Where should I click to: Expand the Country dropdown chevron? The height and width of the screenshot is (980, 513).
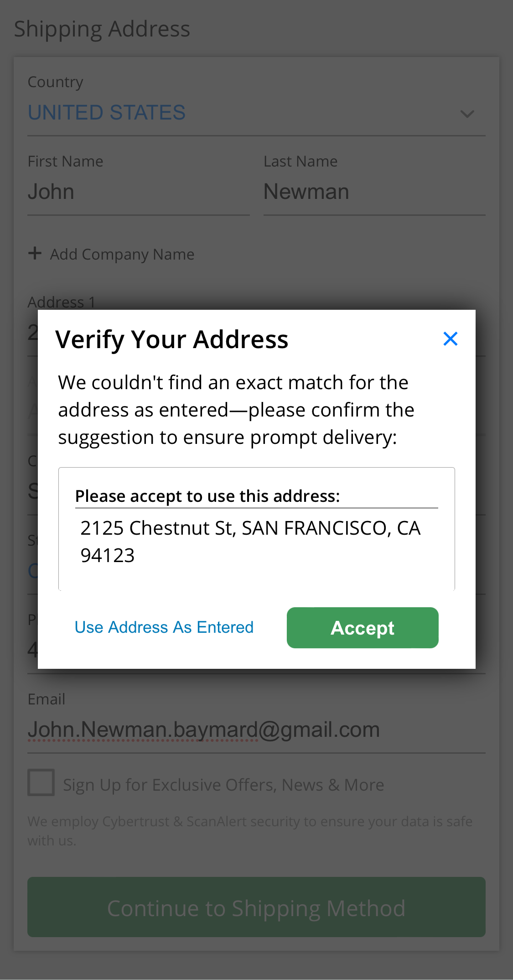tap(467, 114)
